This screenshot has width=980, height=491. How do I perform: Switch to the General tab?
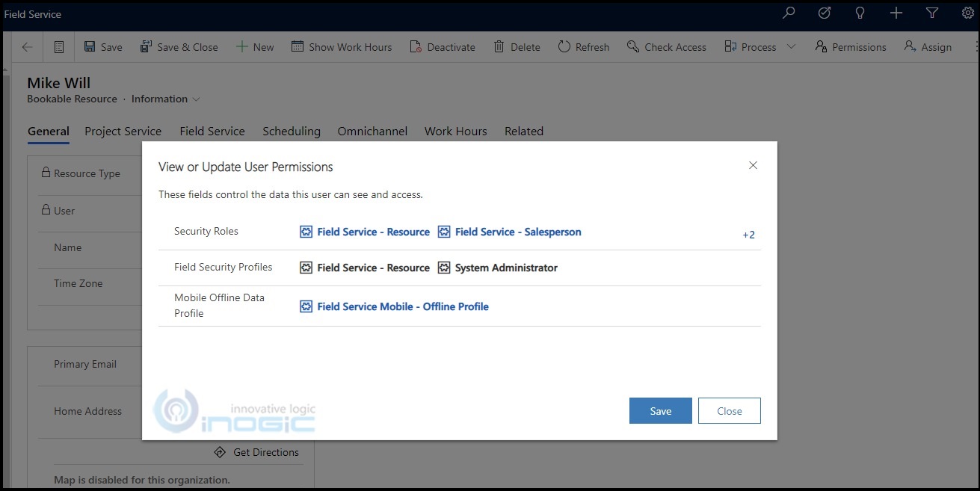[49, 131]
